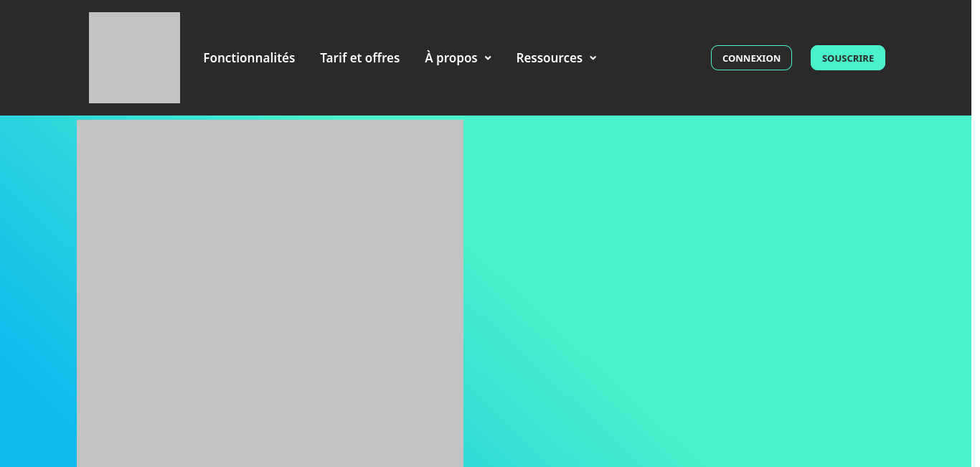
Task: Go to Tarif et offres
Action: click(359, 58)
